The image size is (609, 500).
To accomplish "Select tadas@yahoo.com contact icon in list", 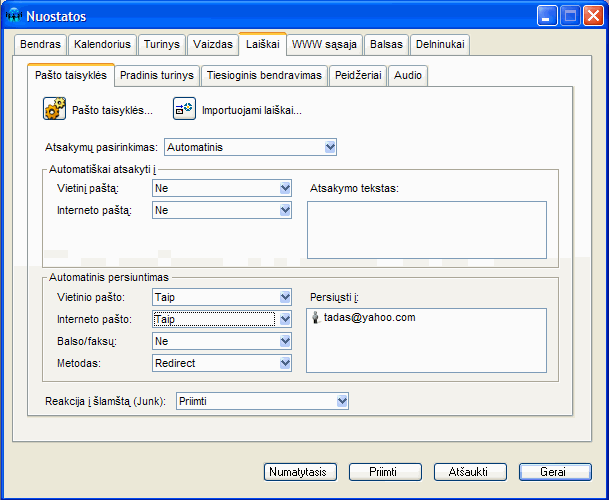I will (x=316, y=318).
